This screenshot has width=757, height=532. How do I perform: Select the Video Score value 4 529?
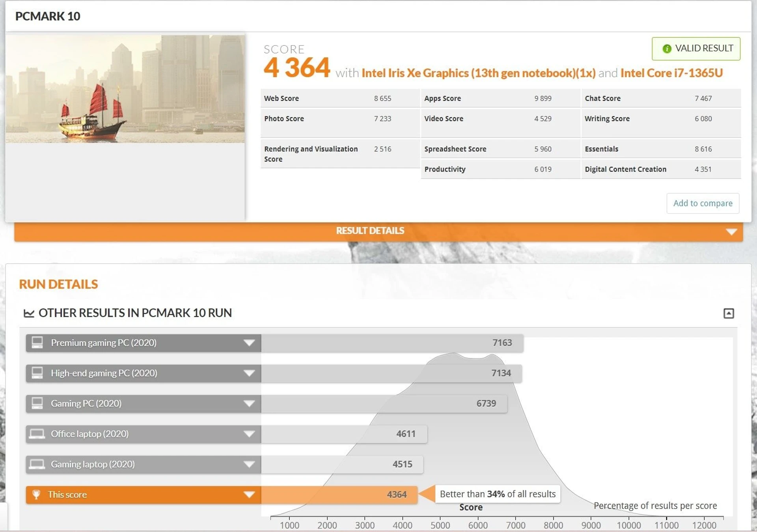tap(543, 118)
